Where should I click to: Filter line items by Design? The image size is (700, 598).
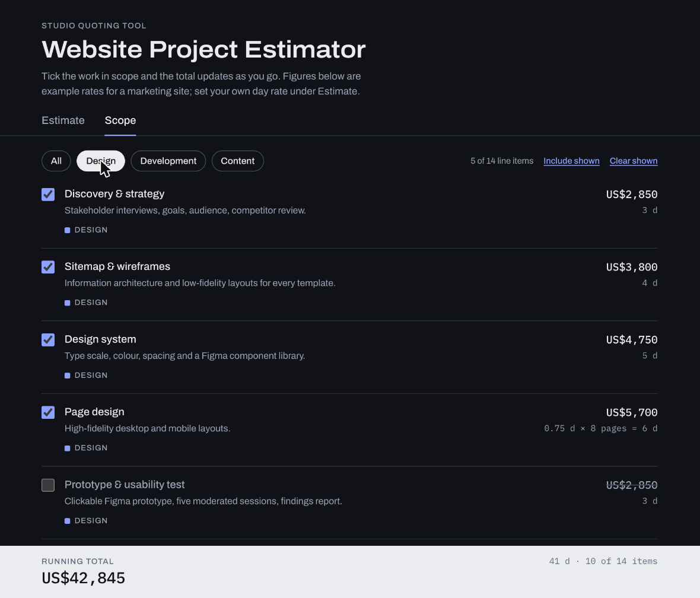[101, 161]
